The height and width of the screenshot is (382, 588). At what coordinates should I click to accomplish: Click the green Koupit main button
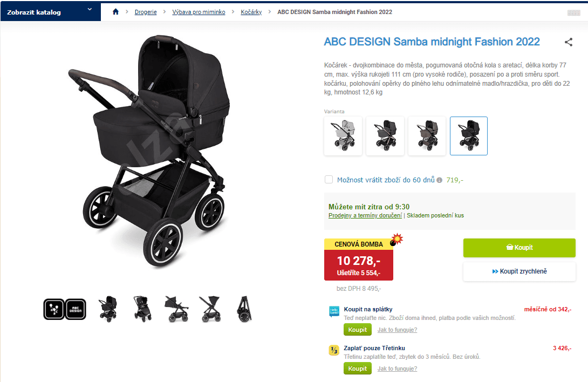point(519,248)
